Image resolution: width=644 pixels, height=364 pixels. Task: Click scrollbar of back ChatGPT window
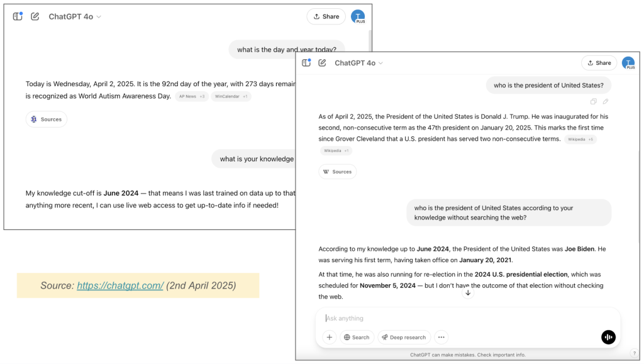point(370,40)
